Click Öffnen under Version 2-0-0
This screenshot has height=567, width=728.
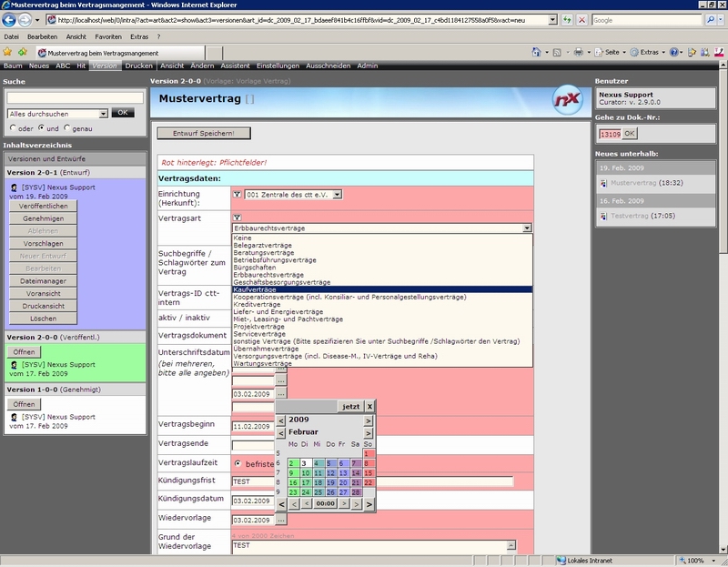[x=24, y=352]
